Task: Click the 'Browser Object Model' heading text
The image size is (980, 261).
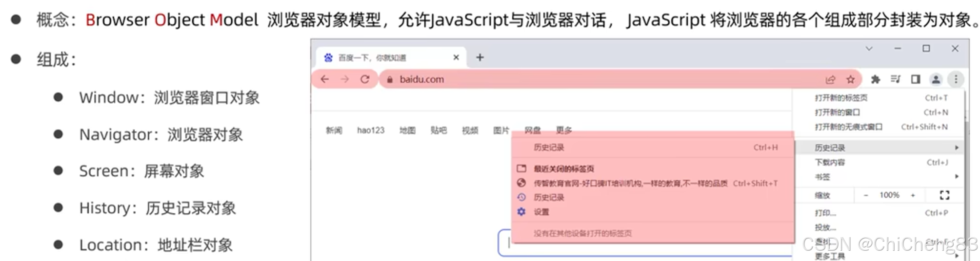Action: 172,20
